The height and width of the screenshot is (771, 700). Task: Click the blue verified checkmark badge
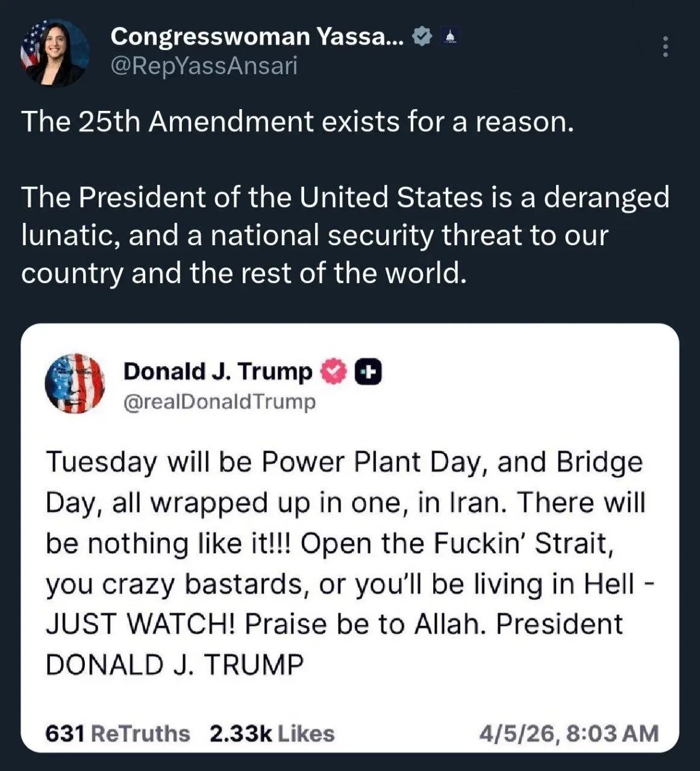point(422,37)
